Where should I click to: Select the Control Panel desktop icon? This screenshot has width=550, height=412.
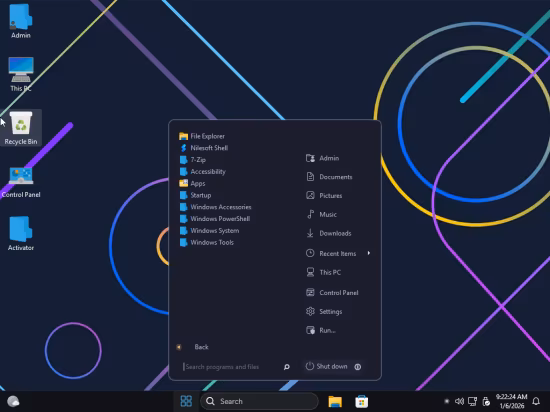pyautogui.click(x=21, y=181)
